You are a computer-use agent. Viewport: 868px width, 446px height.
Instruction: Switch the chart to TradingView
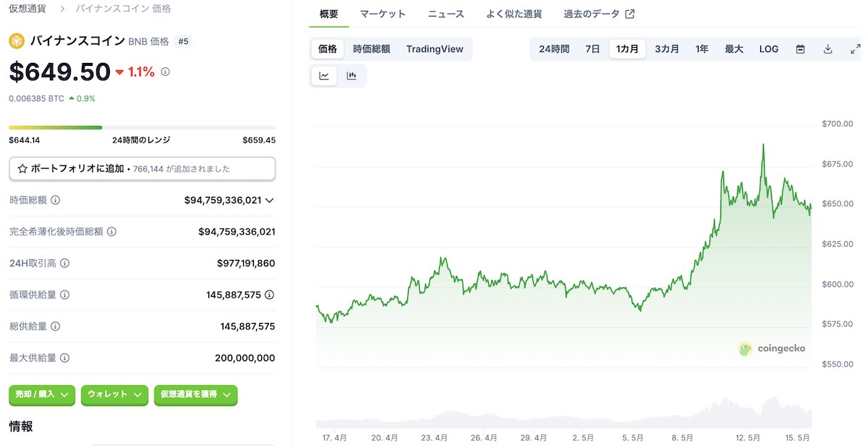(435, 49)
